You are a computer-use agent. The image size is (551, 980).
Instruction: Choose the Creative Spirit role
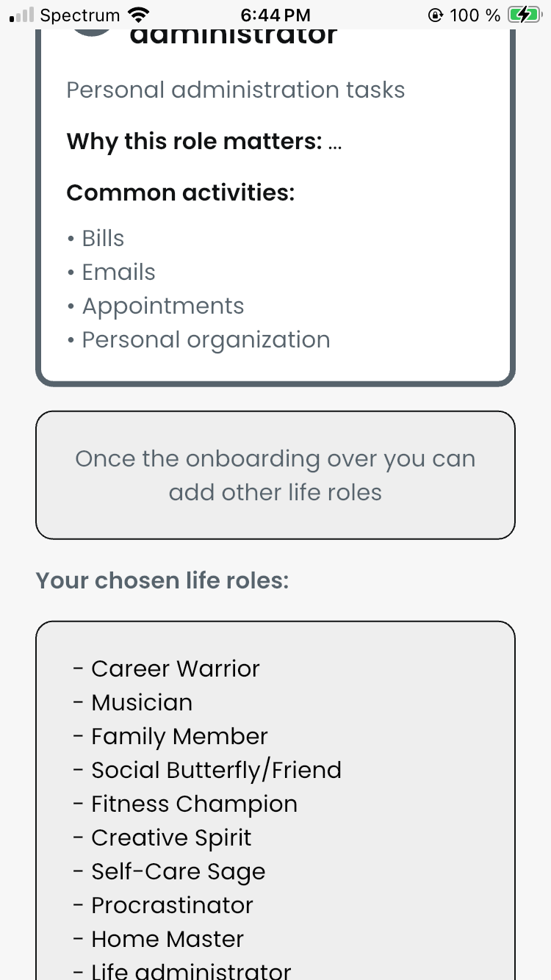pos(170,837)
